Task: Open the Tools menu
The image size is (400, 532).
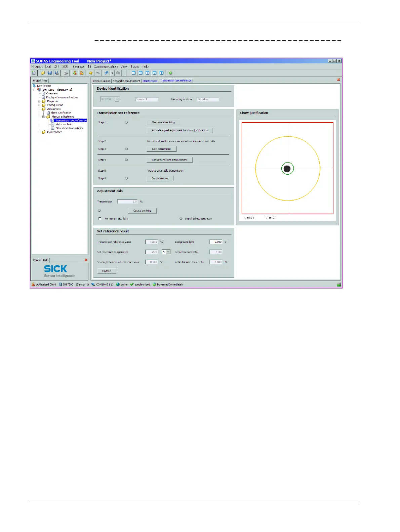Action: 134,66
